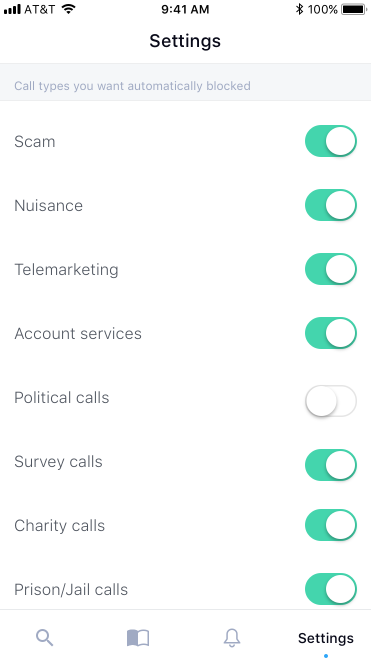Tap the Settings page title
This screenshot has height=664, width=371.
pyautogui.click(x=185, y=41)
